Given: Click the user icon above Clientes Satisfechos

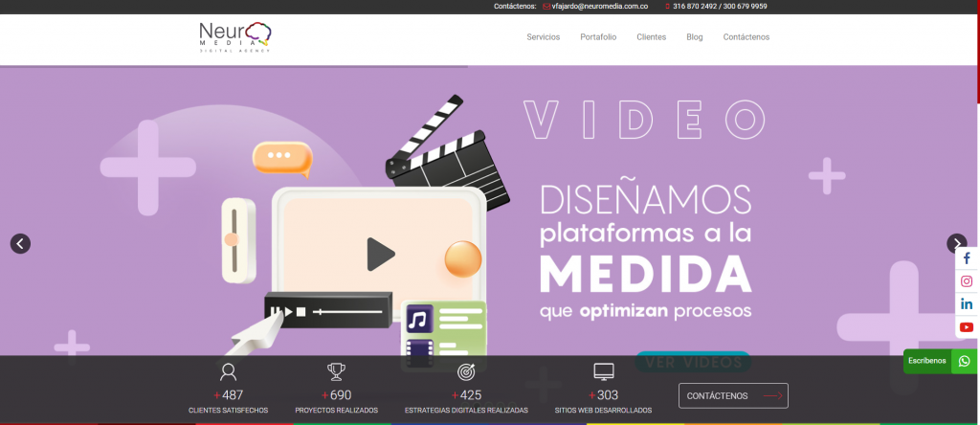Looking at the screenshot, I should [x=228, y=371].
